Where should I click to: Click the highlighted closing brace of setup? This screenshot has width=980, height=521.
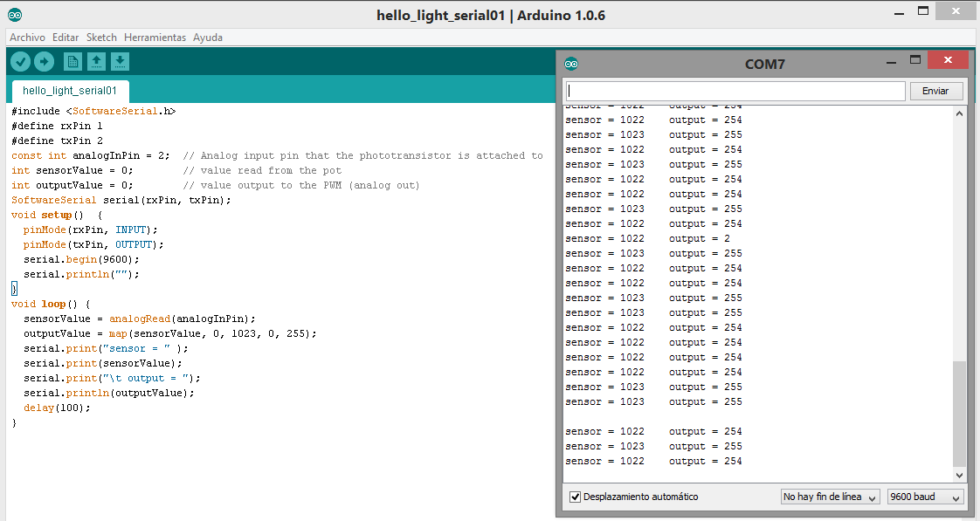tap(14, 289)
